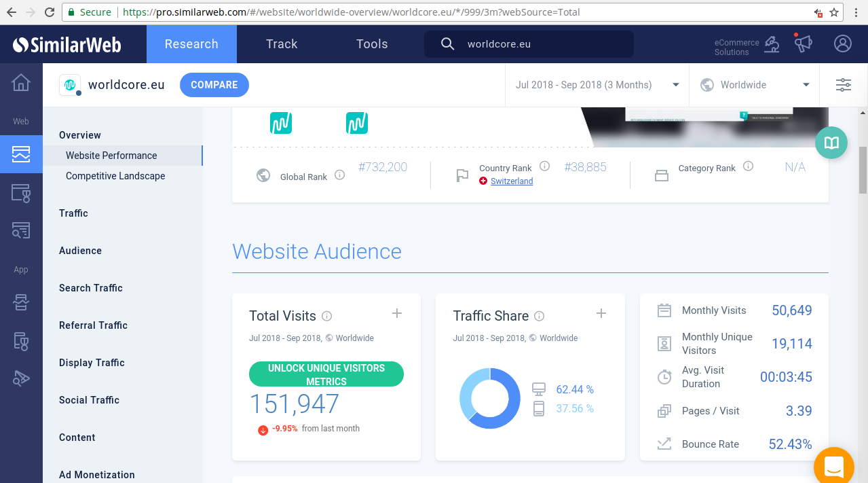868x483 pixels.
Task: Expand the Audience section in sidebar
Action: (x=80, y=251)
